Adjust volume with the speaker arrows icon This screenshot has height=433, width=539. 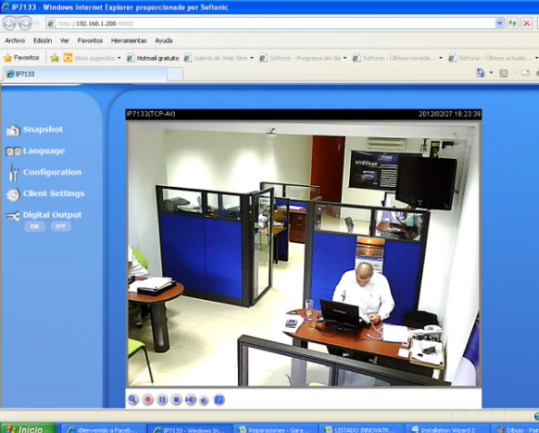pos(190,400)
